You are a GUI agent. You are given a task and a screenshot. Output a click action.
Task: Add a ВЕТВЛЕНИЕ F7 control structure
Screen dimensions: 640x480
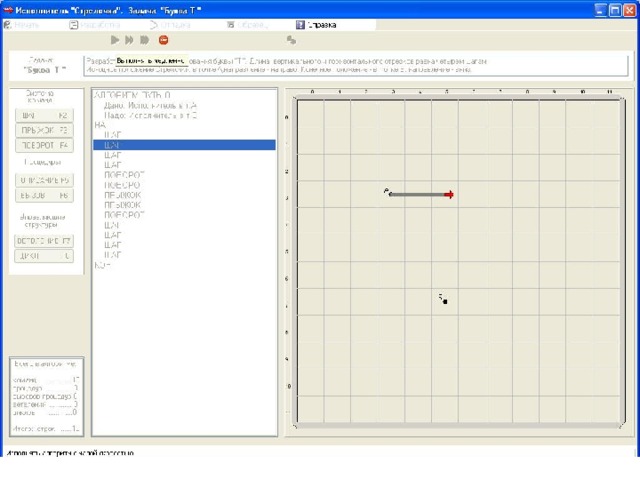tap(44, 241)
